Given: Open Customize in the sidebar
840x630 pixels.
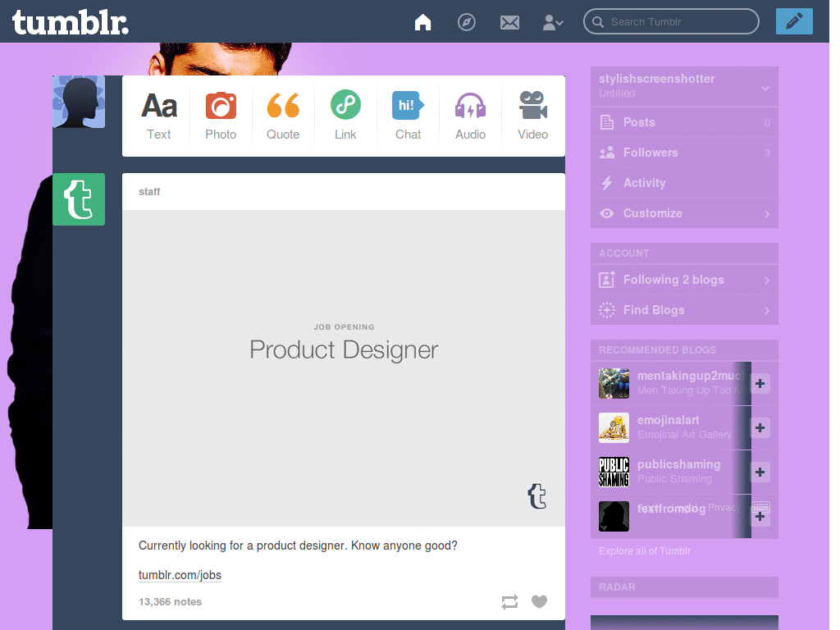Looking at the screenshot, I should (684, 213).
